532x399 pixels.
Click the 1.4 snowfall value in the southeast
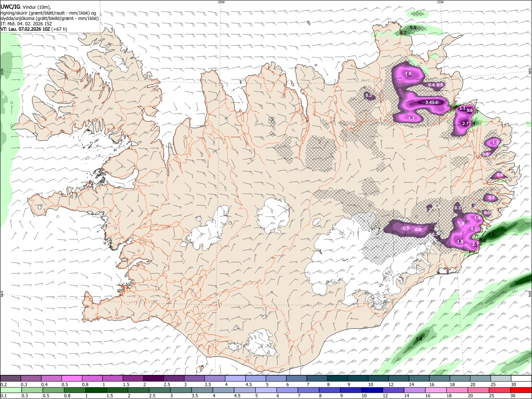[x=477, y=218]
